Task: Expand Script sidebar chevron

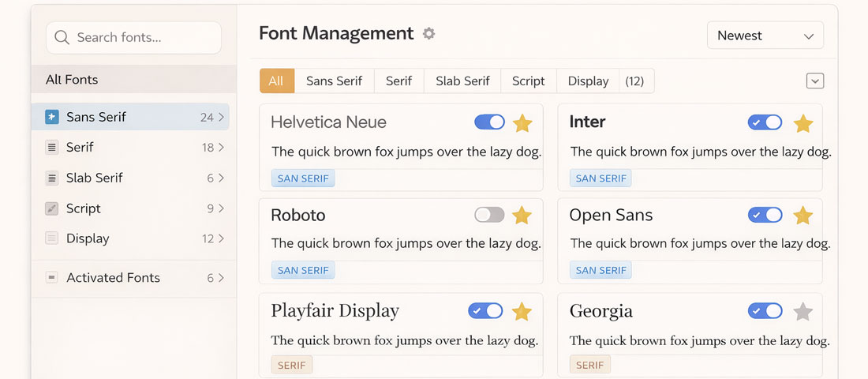Action: (222, 208)
